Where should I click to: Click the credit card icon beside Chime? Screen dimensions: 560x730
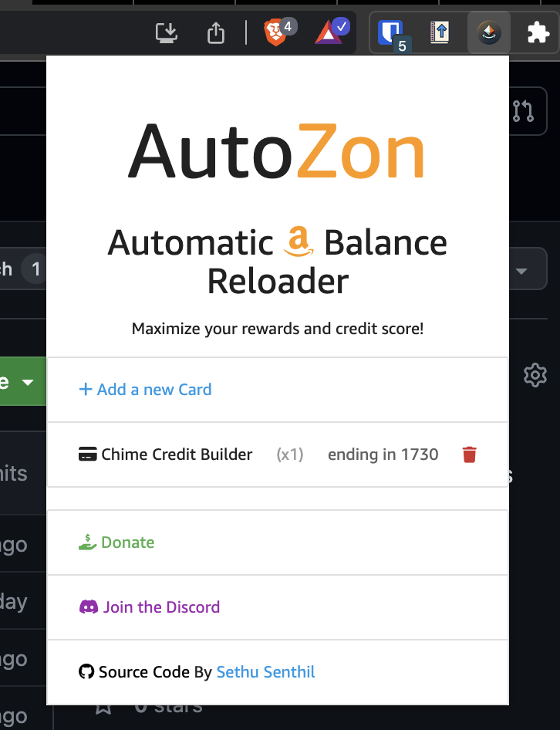87,454
